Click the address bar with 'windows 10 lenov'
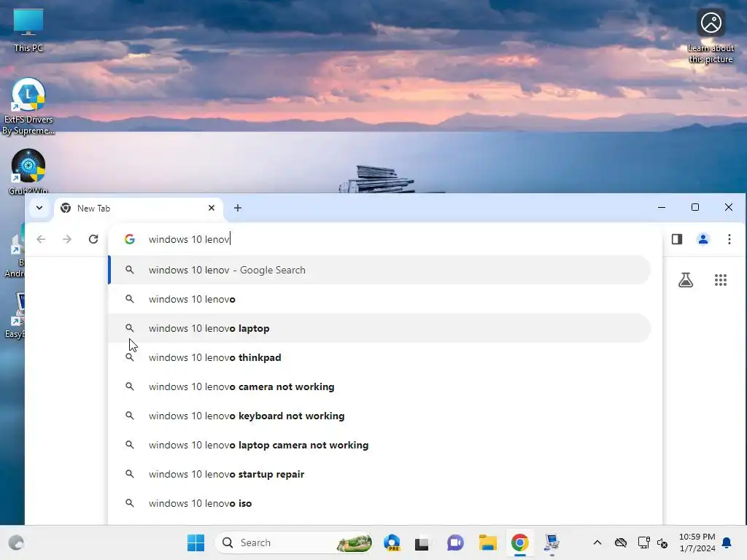The image size is (747, 560). (x=385, y=239)
